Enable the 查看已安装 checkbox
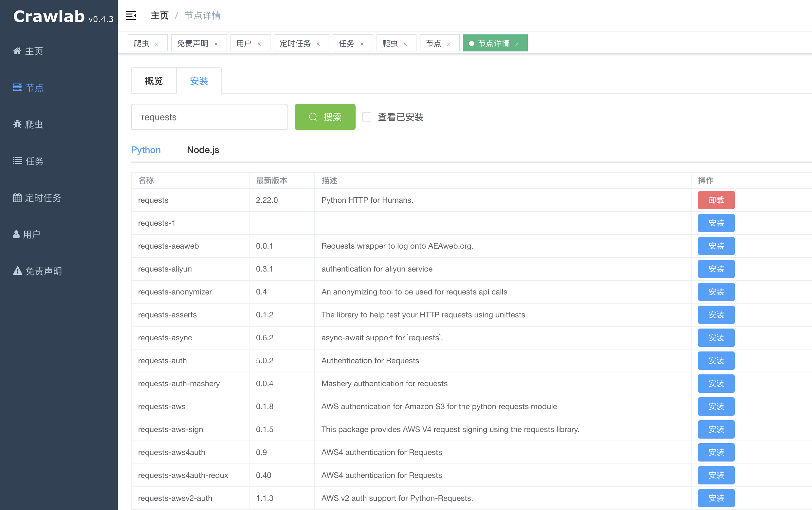Screen dimensions: 812x510 coord(367,117)
